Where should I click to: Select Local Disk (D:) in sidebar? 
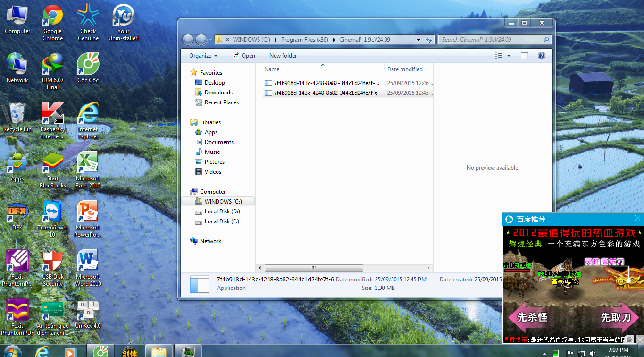(222, 212)
